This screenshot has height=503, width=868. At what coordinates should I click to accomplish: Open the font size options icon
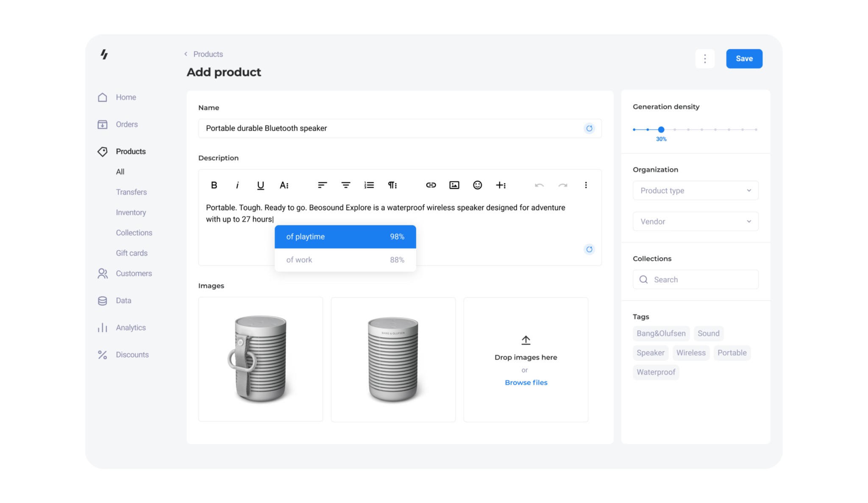point(284,185)
